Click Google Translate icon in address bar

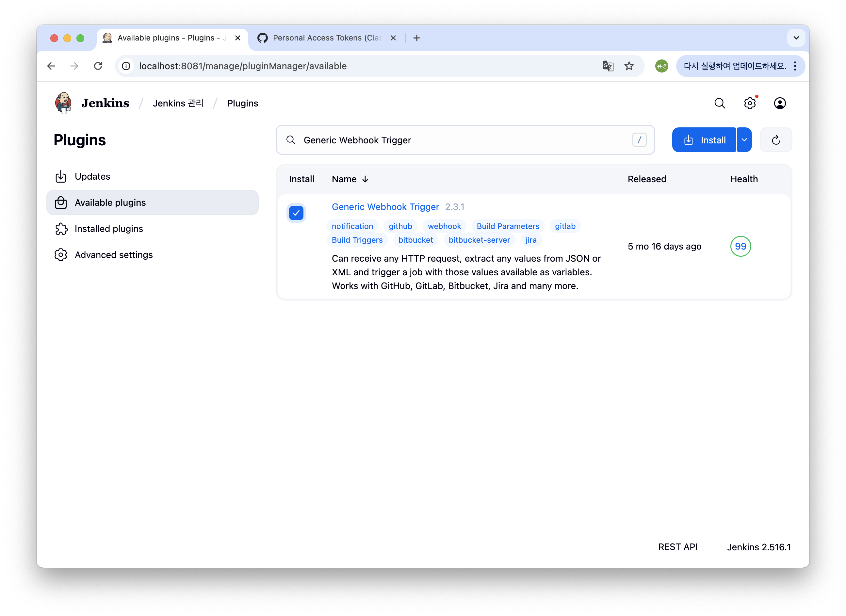[x=608, y=66]
